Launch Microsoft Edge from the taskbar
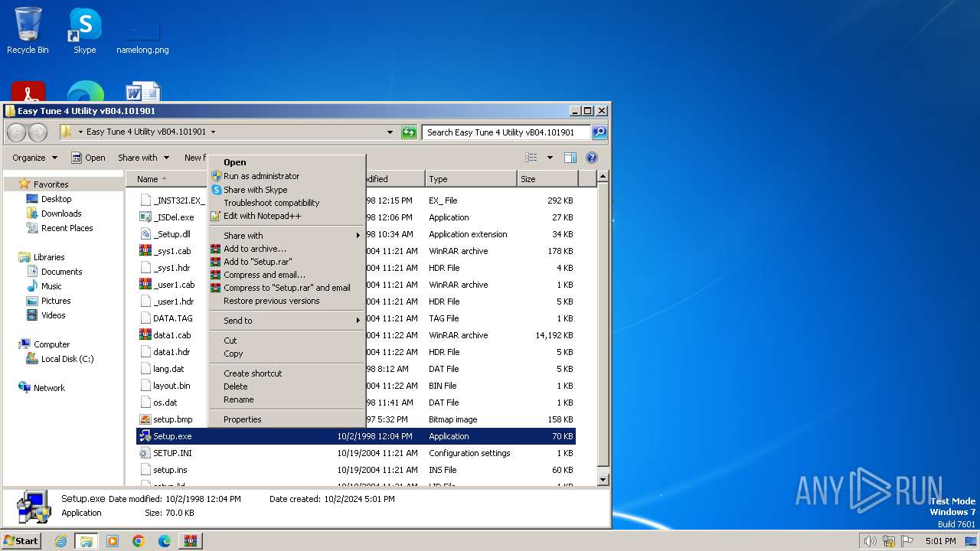 165,541
